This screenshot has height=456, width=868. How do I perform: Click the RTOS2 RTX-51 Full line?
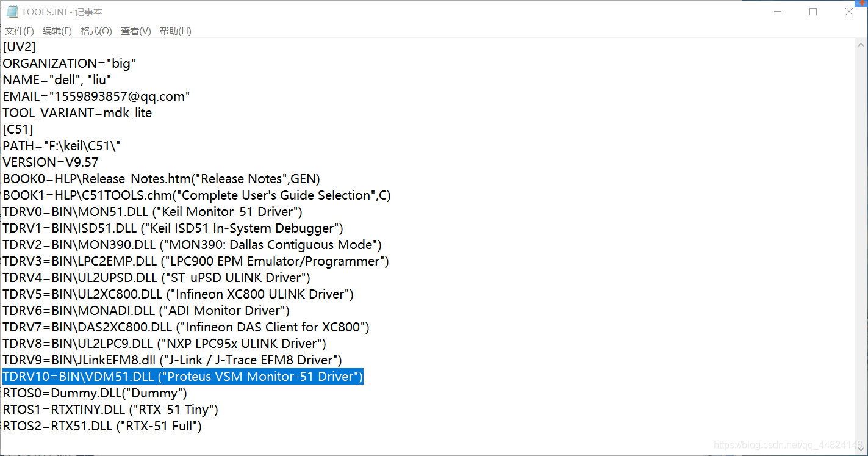click(102, 426)
